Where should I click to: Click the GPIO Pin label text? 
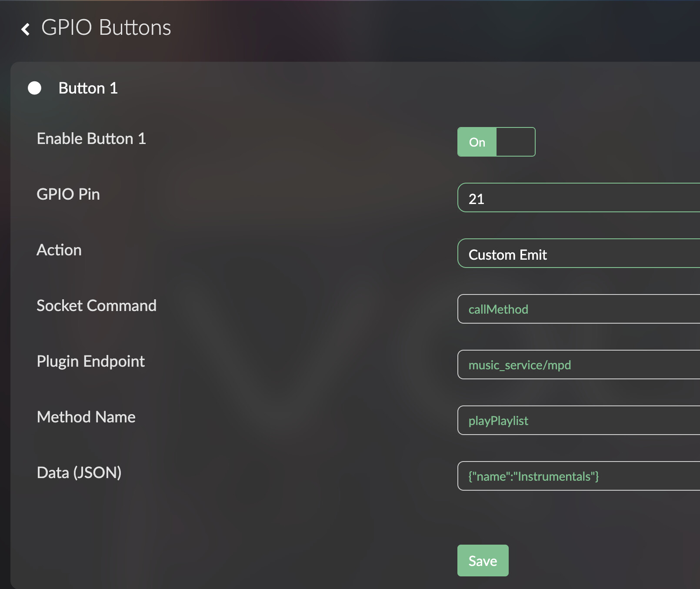point(68,194)
